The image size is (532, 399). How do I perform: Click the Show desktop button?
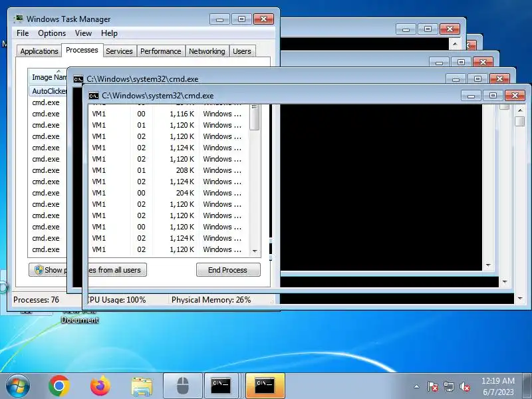[527, 386]
